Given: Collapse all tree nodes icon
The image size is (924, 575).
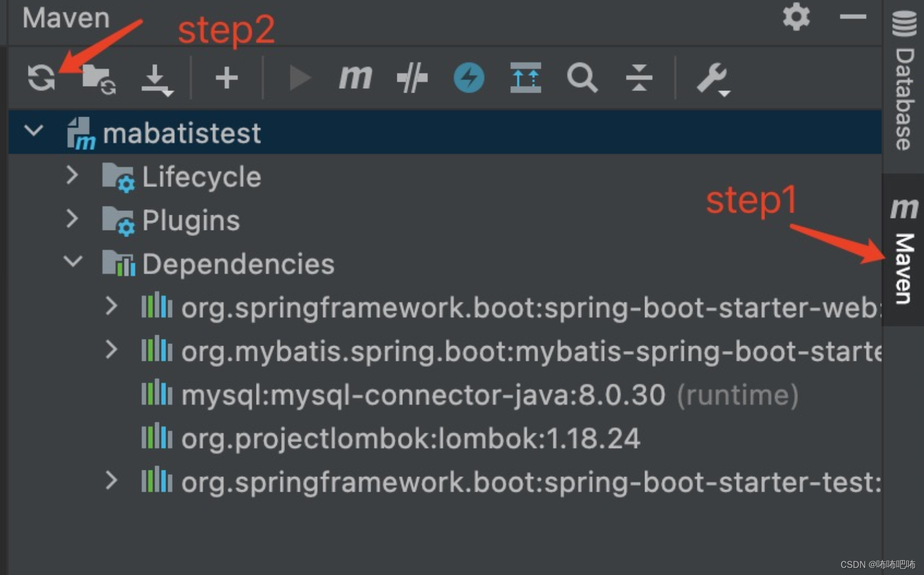Looking at the screenshot, I should 639,77.
